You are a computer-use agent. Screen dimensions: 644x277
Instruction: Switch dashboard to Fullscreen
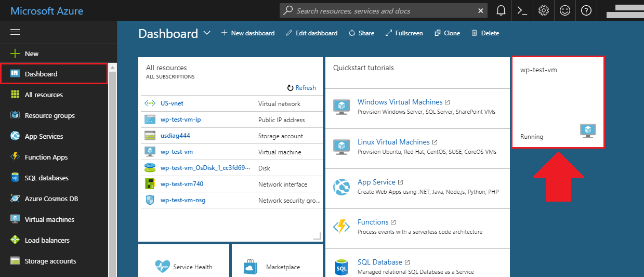[x=404, y=33]
